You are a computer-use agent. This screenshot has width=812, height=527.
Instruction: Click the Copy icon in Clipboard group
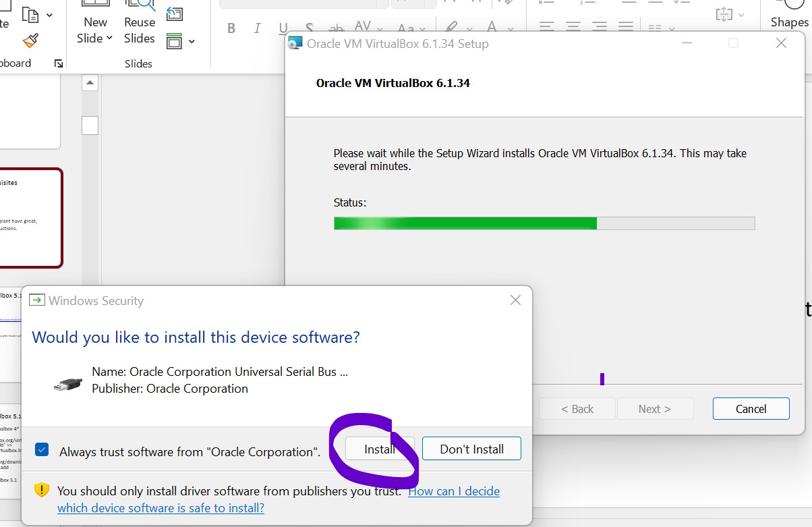pos(30,14)
